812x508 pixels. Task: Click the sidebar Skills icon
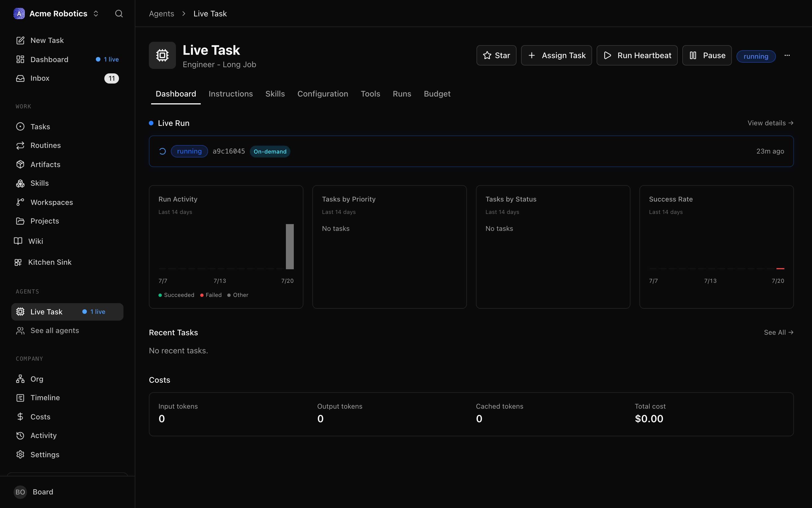20,183
